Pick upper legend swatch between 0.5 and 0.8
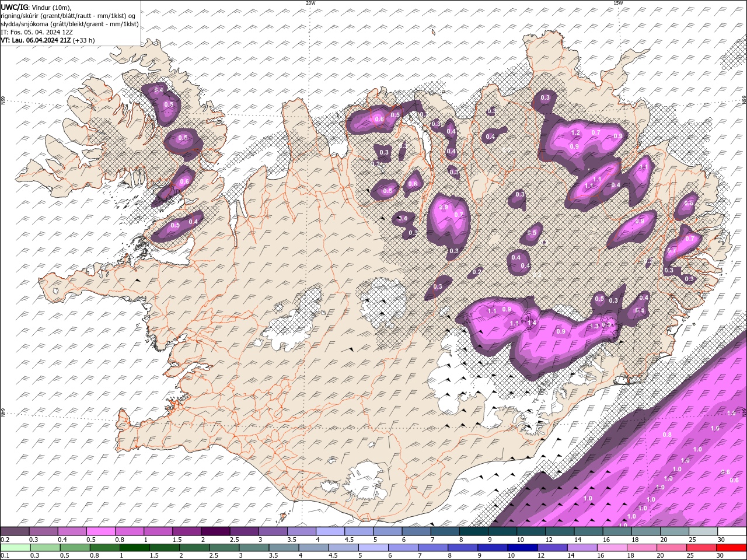The image size is (747, 560). click(100, 531)
